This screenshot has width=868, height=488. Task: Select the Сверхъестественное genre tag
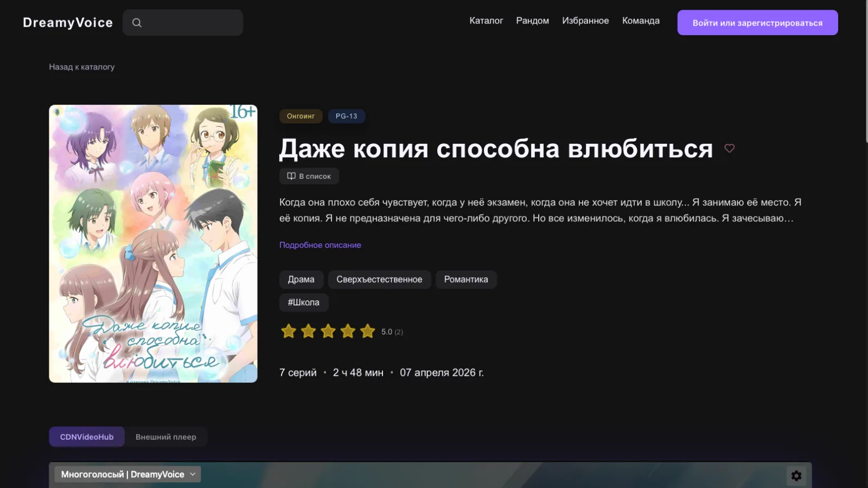379,279
